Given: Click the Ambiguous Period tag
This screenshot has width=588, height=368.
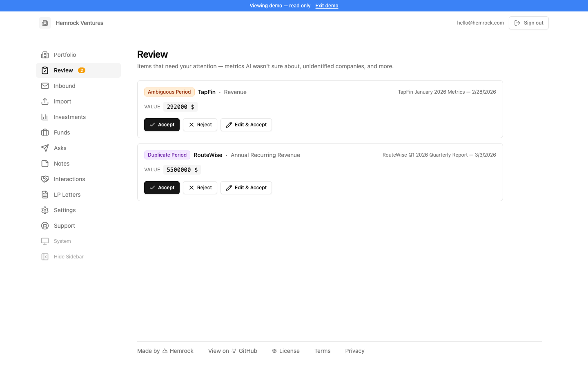Looking at the screenshot, I should point(169,92).
